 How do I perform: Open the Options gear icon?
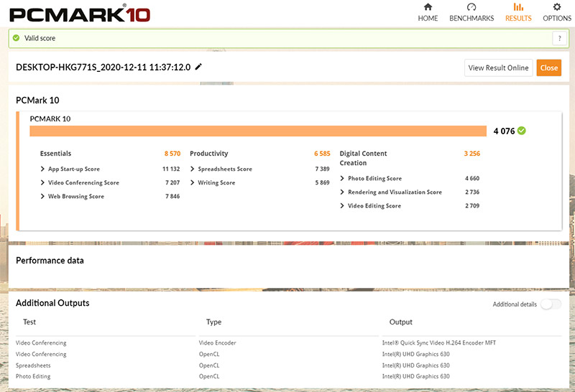(556, 7)
